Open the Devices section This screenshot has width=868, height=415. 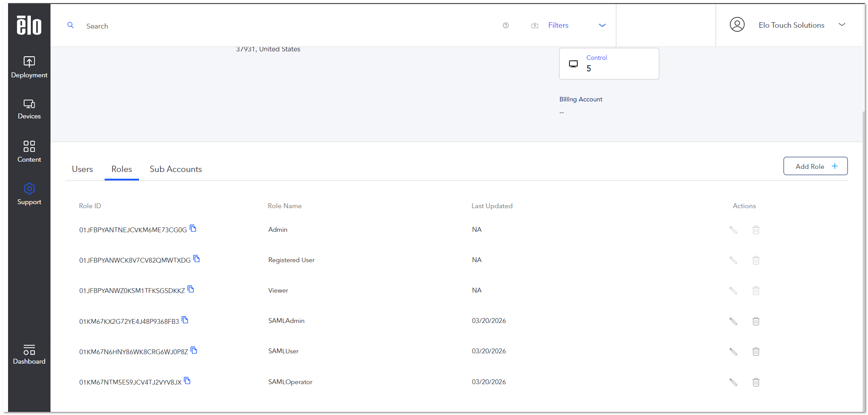[29, 109]
